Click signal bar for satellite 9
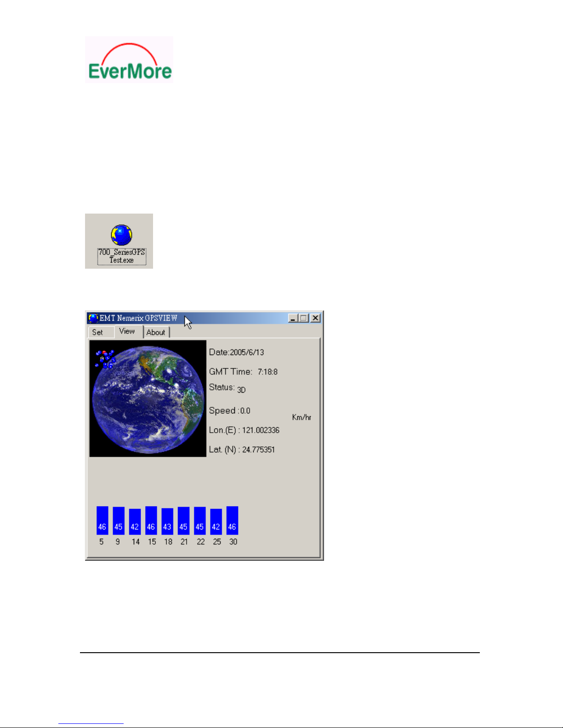 pyautogui.click(x=119, y=521)
